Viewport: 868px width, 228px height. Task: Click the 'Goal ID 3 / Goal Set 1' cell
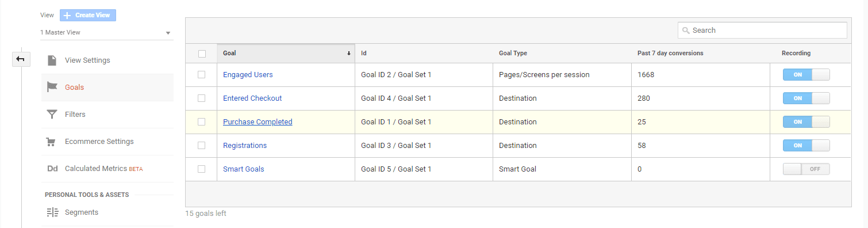point(424,146)
